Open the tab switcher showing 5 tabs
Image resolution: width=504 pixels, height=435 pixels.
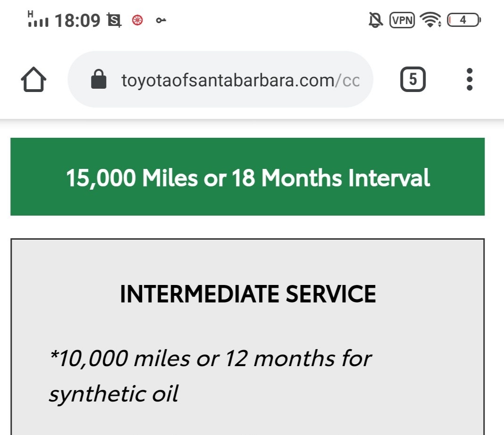pyautogui.click(x=413, y=79)
